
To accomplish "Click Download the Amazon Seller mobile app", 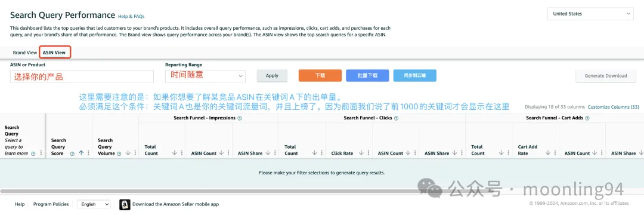I will click(175, 204).
